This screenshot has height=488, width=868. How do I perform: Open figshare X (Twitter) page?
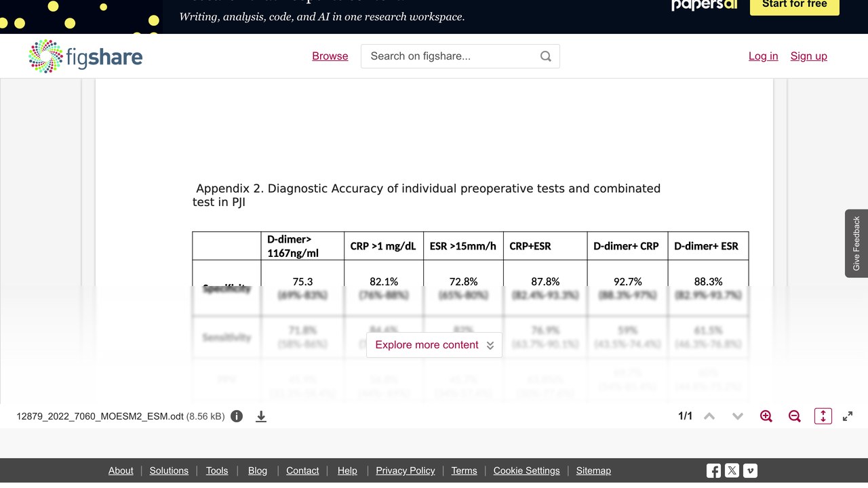point(732,470)
